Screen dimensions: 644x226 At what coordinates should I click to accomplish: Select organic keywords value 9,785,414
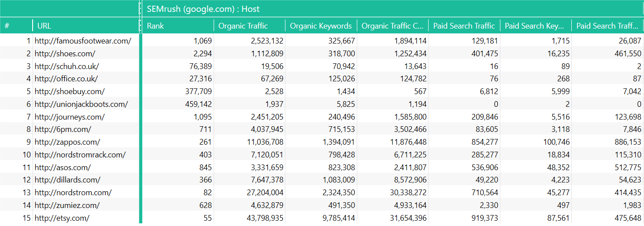coord(339,218)
